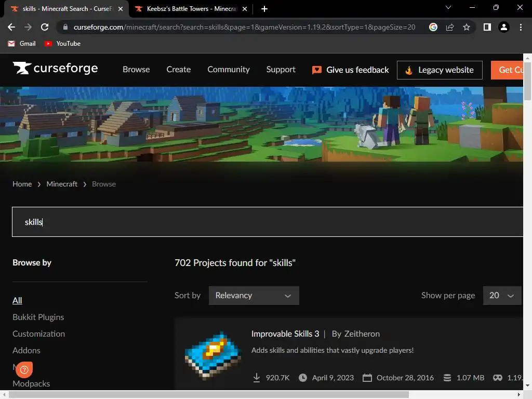Bookmark this page with the star icon

click(x=467, y=27)
